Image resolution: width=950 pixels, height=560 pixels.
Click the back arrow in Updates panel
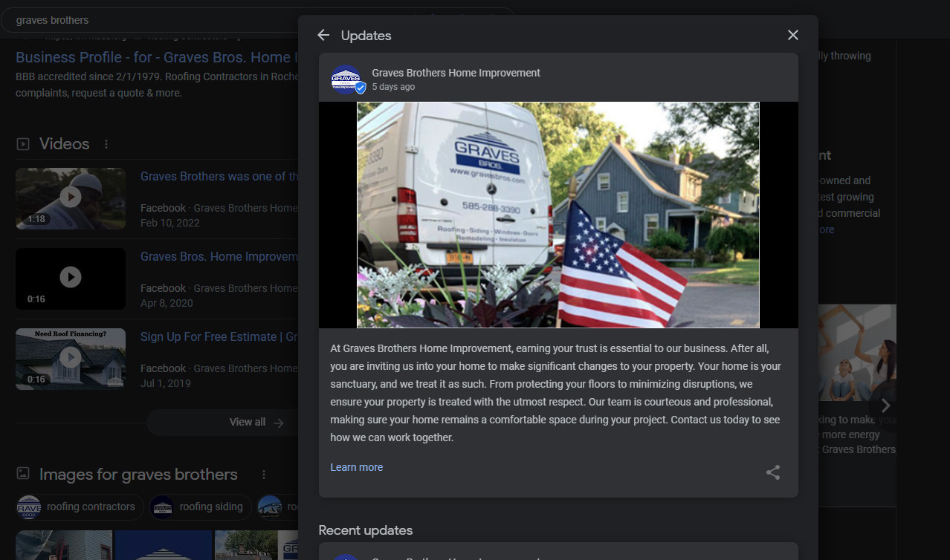323,36
